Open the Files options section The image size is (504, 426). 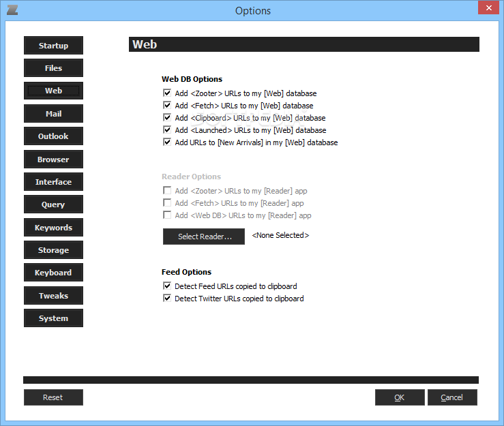(x=53, y=68)
